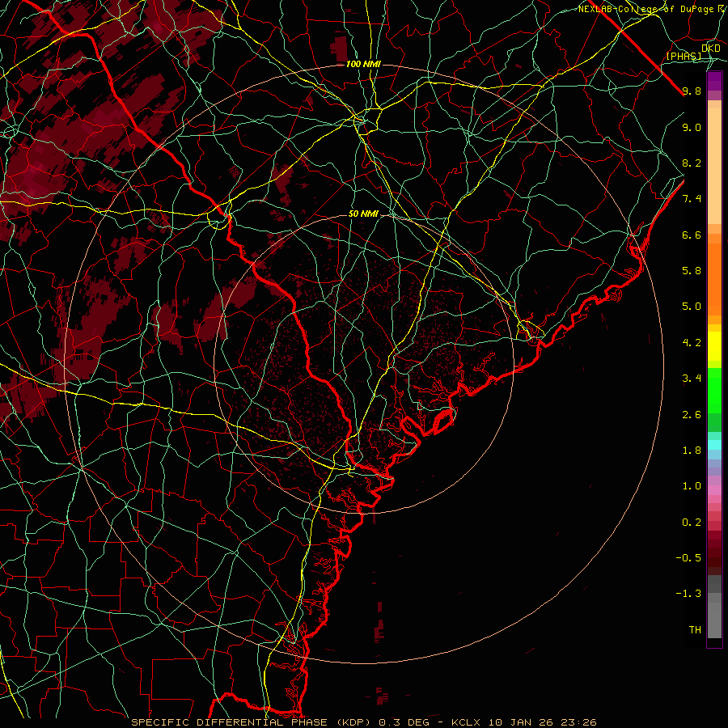
Task: Click the gray bottom segment of the color bar
Action: 714,620
